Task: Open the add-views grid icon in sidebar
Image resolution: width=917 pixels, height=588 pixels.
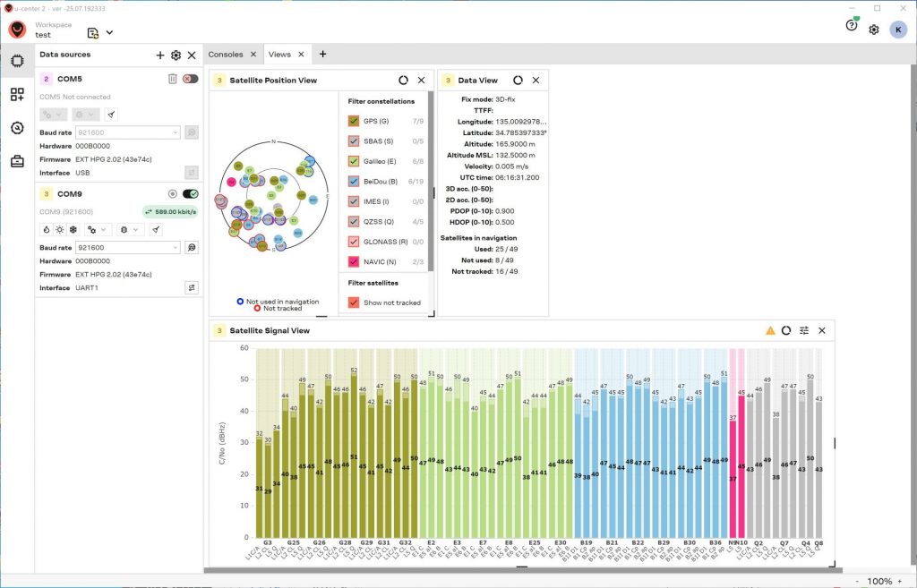Action: 17,94
